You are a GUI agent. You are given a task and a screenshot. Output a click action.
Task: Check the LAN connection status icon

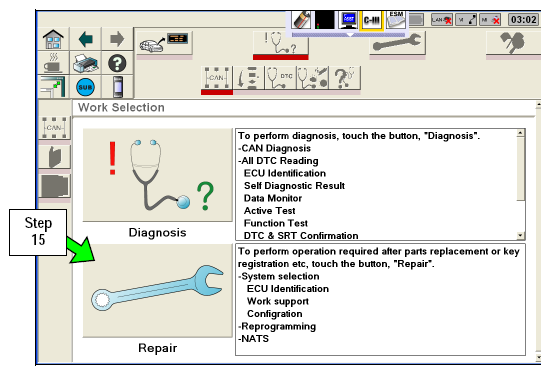(x=442, y=20)
